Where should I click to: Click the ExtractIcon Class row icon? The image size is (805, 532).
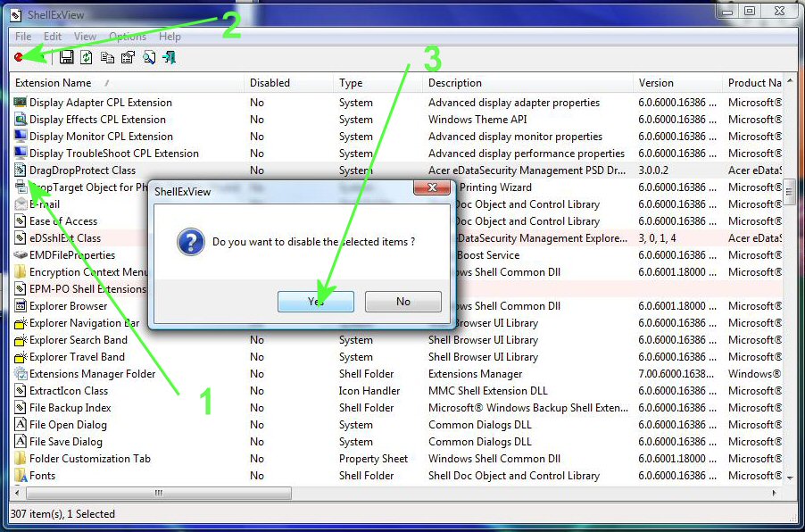(x=20, y=390)
